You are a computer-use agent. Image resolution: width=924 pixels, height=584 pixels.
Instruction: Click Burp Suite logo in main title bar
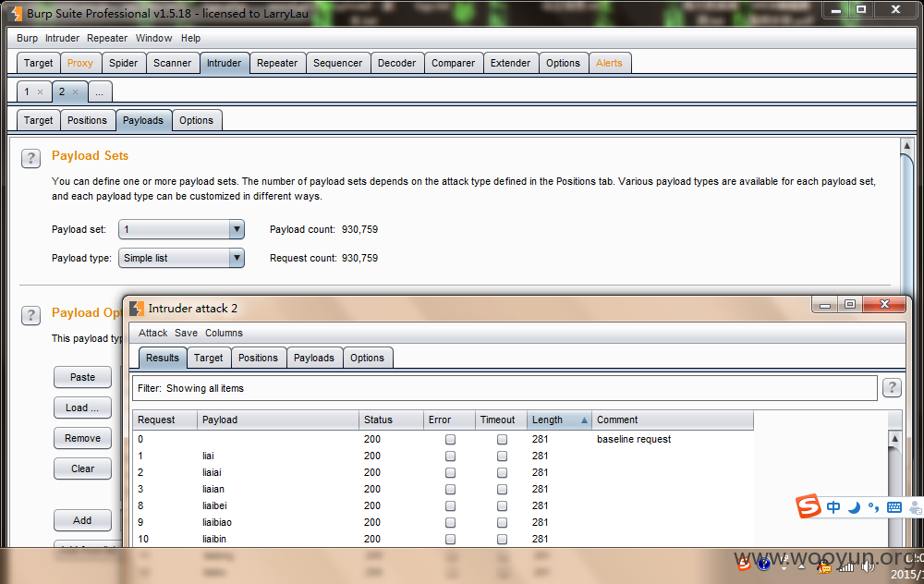pyautogui.click(x=16, y=13)
